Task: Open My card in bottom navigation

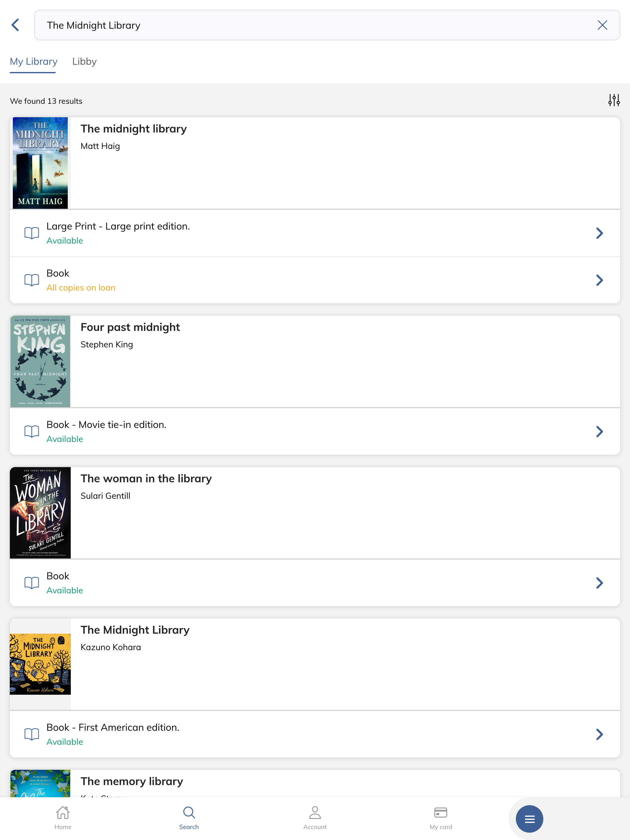Action: (440, 818)
